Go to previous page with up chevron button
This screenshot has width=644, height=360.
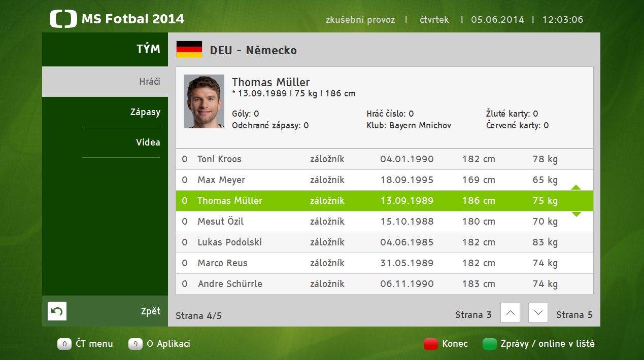point(510,313)
